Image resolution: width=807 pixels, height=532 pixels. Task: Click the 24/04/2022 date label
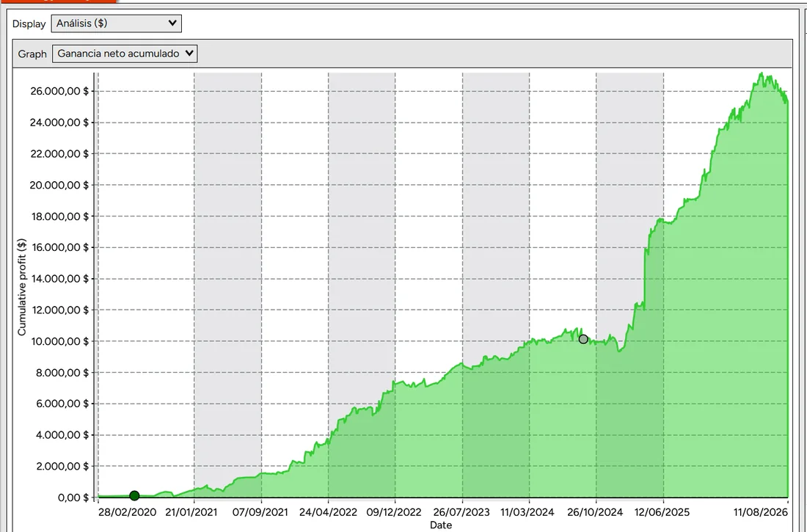tap(328, 512)
